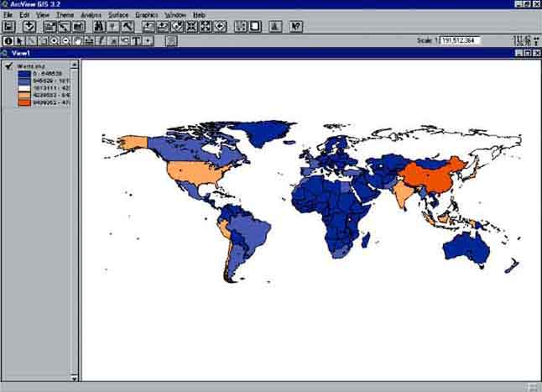Click the context Help arrow icon
The image size is (542, 392).
click(x=295, y=27)
